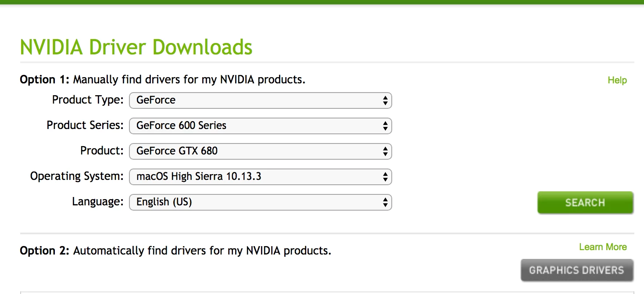Open the Product dropdown showing GeForce GTX 680
The height and width of the screenshot is (294, 644).
(260, 151)
